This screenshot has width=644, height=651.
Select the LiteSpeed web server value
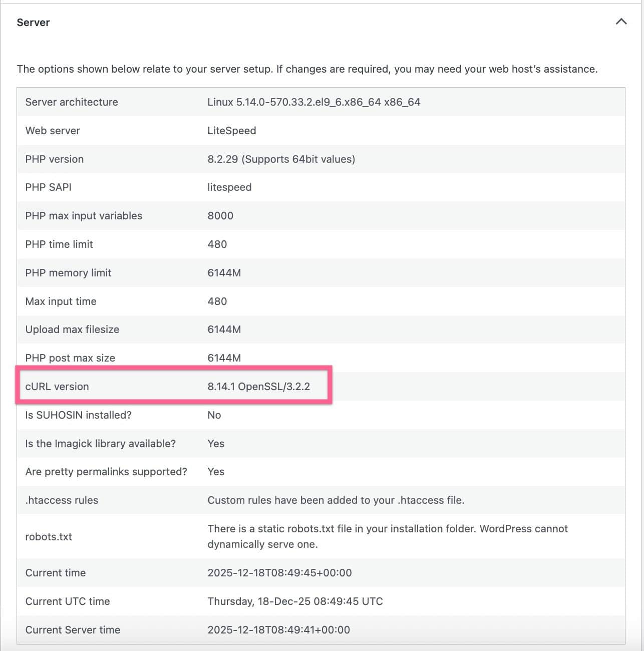point(231,131)
